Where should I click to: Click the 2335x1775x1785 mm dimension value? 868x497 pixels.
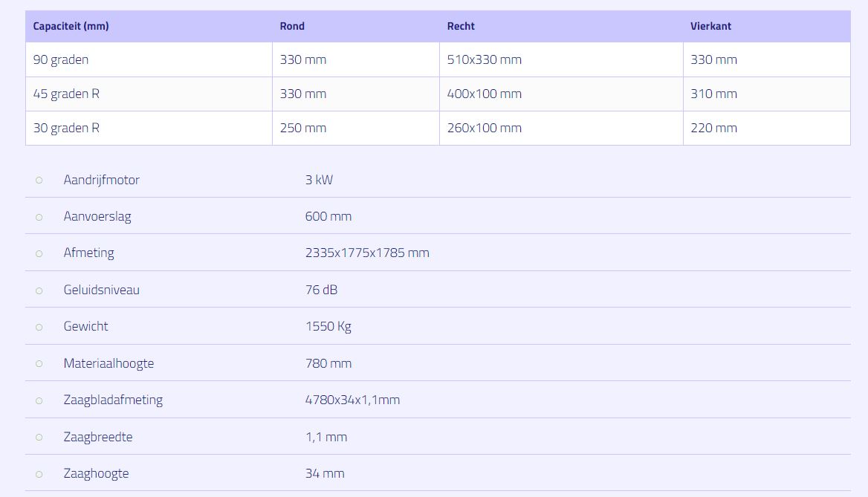coord(367,253)
